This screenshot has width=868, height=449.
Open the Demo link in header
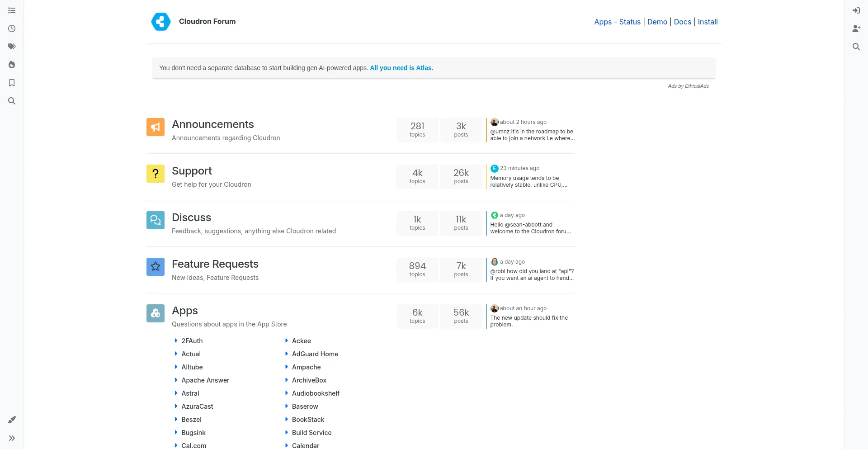pyautogui.click(x=657, y=22)
